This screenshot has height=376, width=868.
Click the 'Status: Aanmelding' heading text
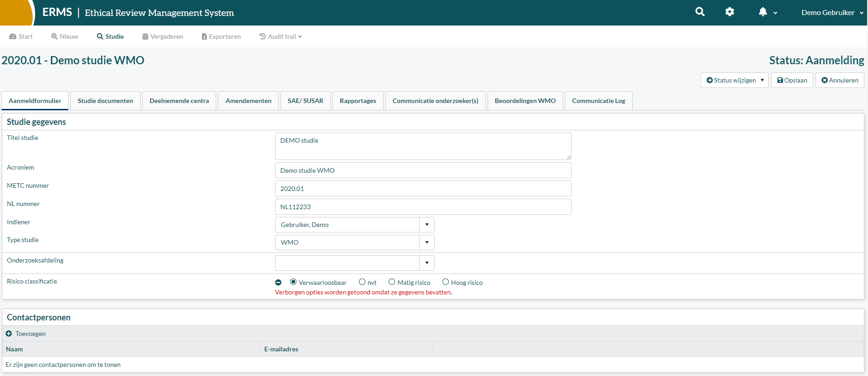[816, 60]
